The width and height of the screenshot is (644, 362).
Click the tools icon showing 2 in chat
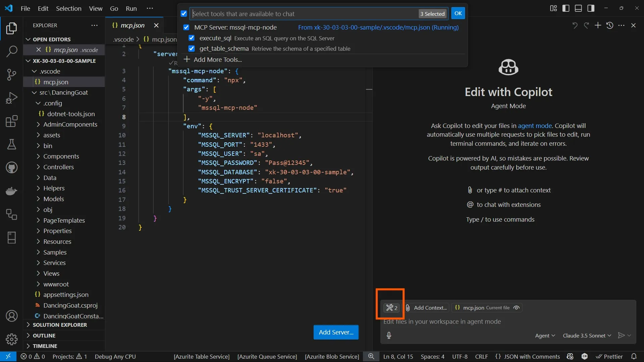pyautogui.click(x=392, y=308)
